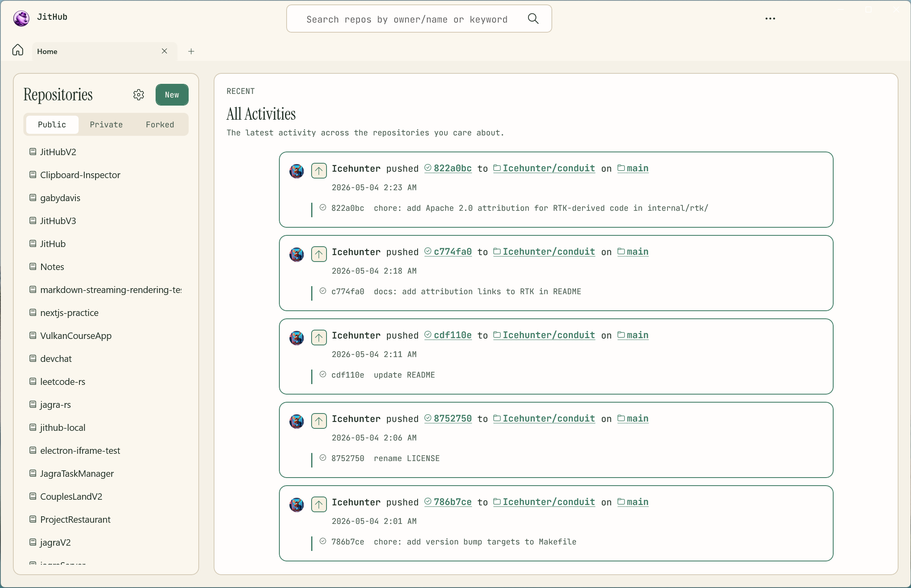
Task: Select commit message 'chore: add version bump targets'
Action: pyautogui.click(x=475, y=542)
